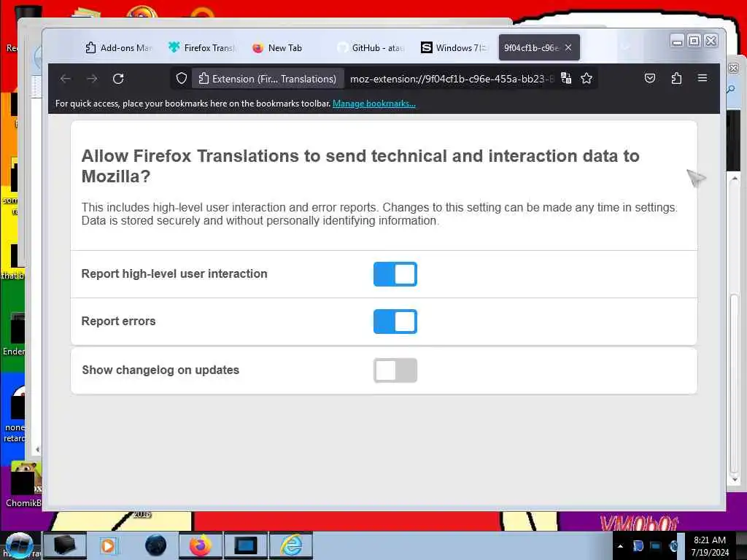The height and width of the screenshot is (560, 747).
Task: Open the Extensions puzzle icon
Action: [676, 79]
